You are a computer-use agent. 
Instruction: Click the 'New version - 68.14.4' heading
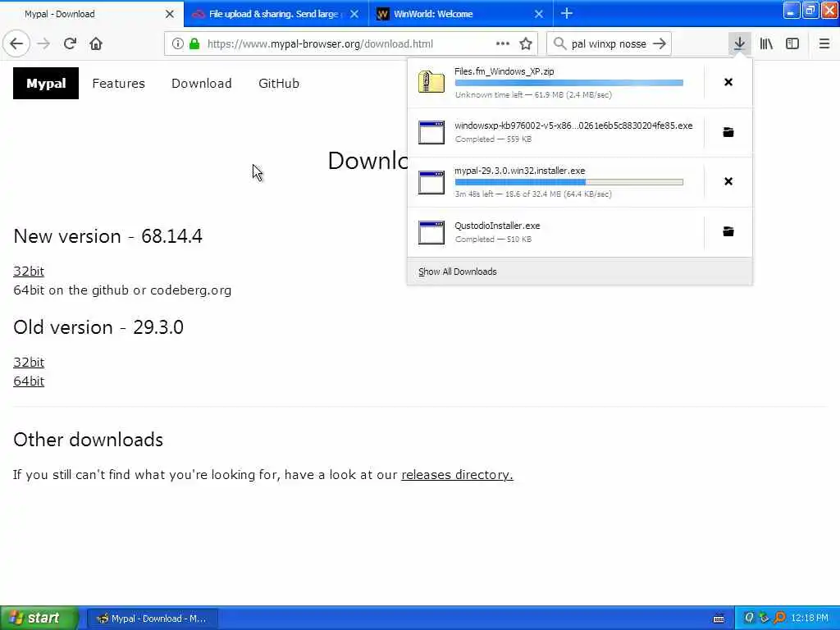click(x=107, y=236)
